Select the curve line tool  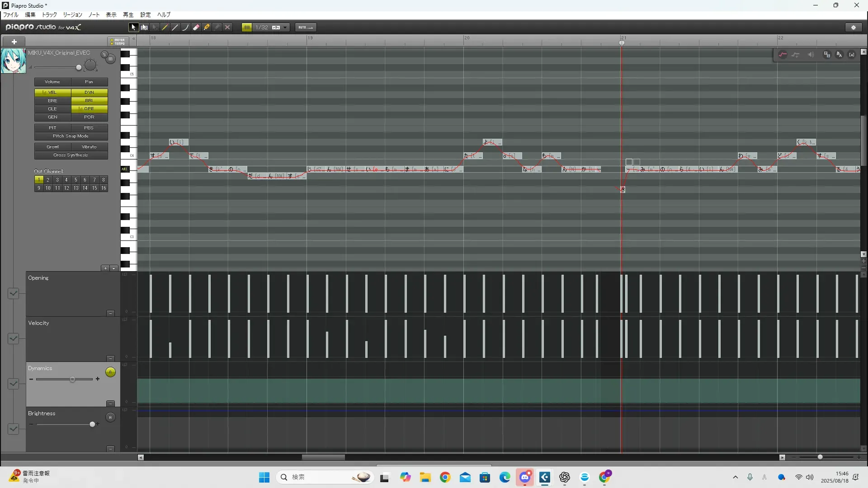(x=185, y=28)
